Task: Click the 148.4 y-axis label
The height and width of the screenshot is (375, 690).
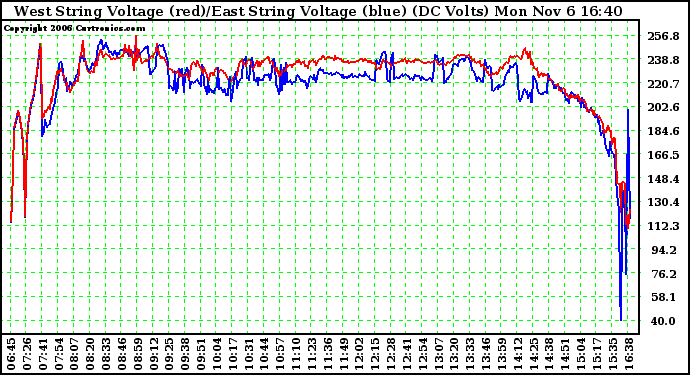Action: pos(663,179)
